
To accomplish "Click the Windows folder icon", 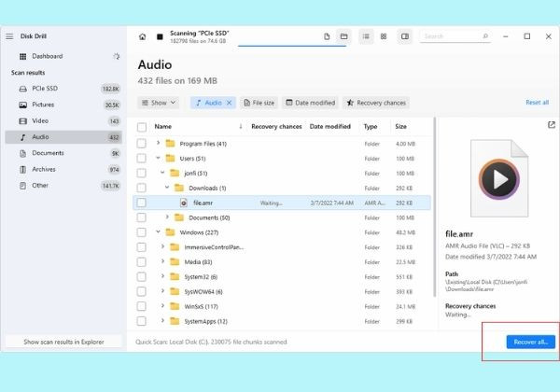I will click(x=171, y=232).
